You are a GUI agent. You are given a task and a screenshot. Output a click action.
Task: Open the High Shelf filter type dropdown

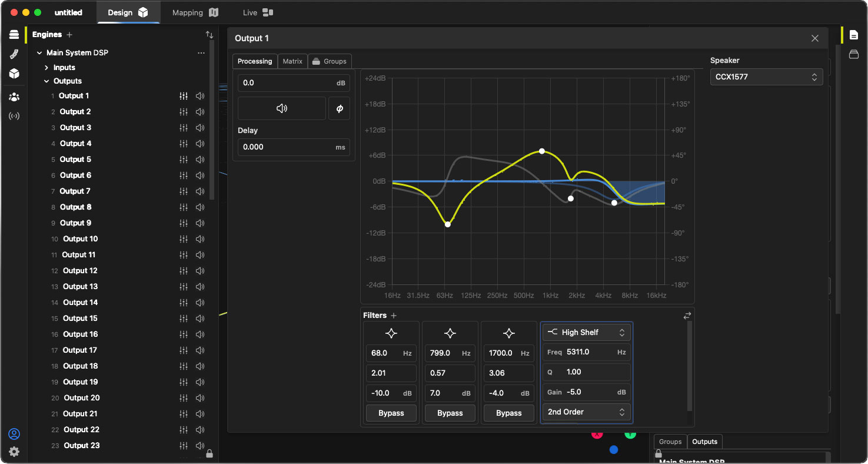586,333
